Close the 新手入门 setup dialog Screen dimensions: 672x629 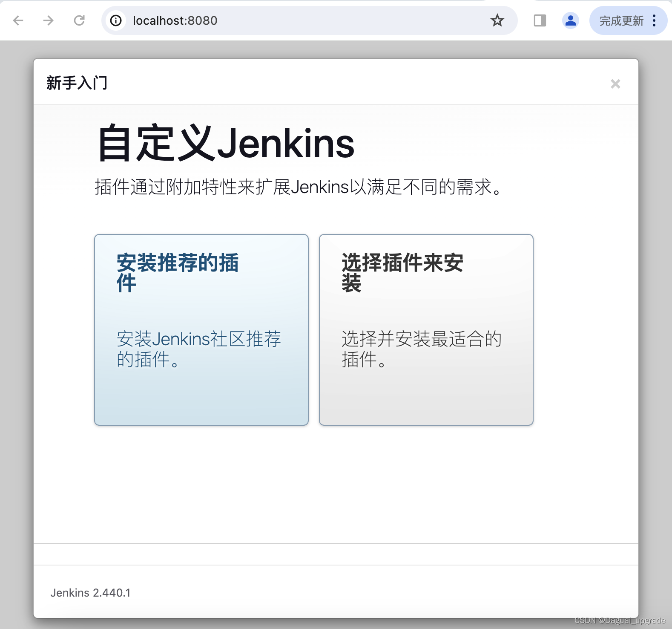click(x=615, y=84)
